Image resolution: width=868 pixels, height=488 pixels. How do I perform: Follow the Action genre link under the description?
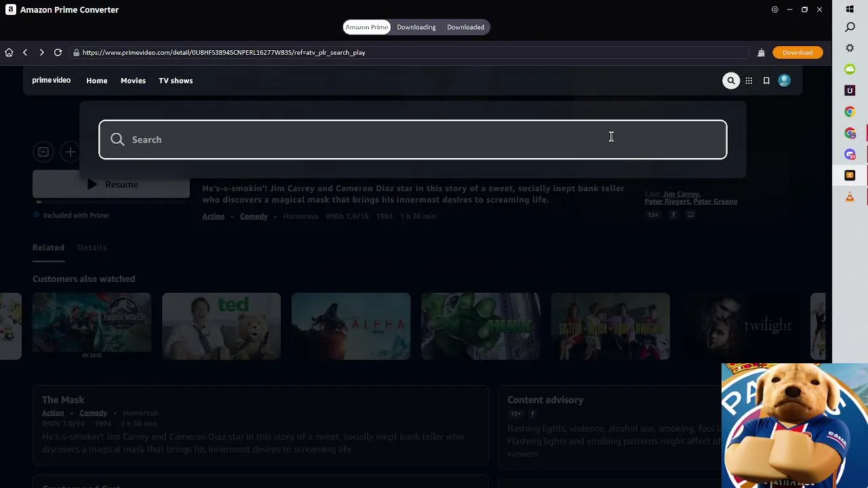coord(213,216)
